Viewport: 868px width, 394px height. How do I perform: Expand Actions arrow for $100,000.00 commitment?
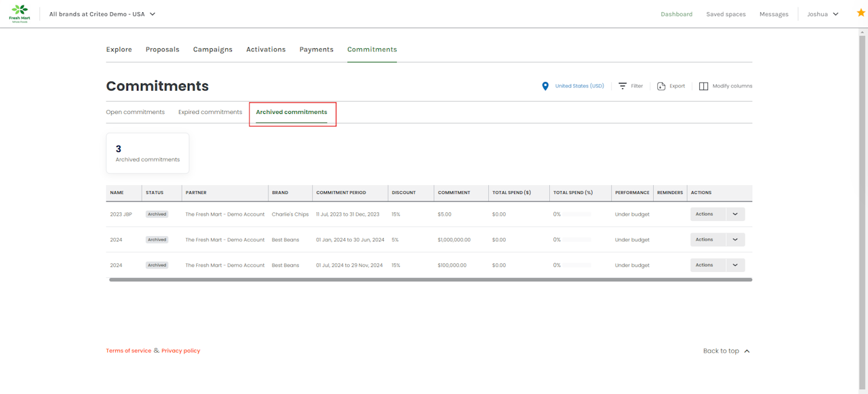pos(735,265)
